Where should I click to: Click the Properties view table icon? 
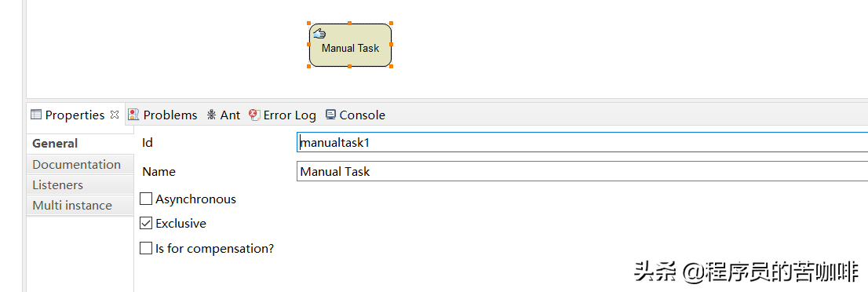tap(36, 115)
